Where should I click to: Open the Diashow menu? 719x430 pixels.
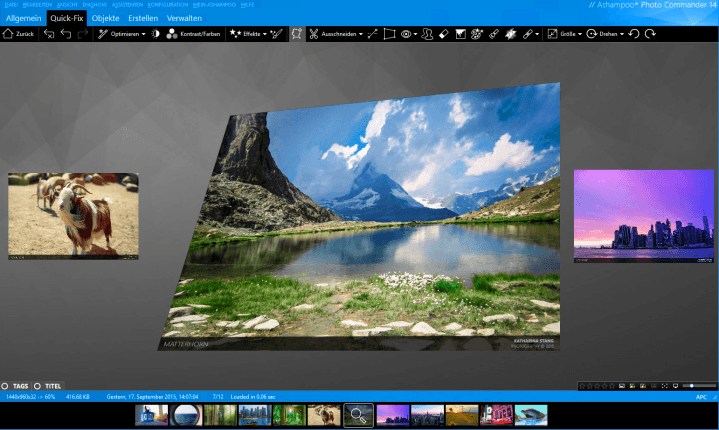tap(94, 5)
